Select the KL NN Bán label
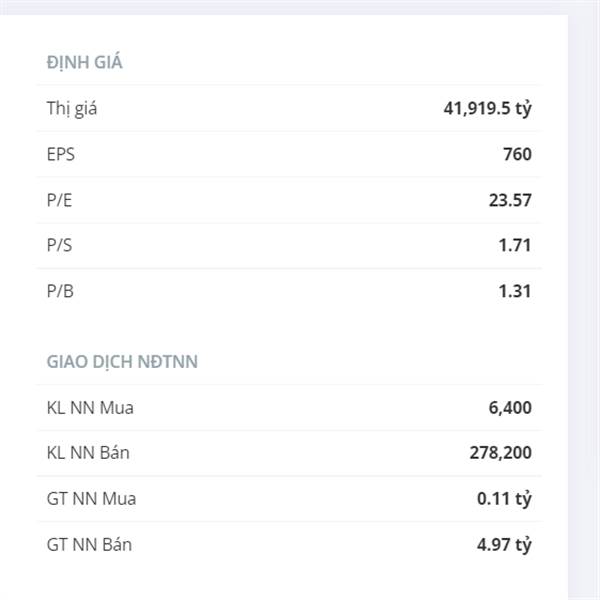The height and width of the screenshot is (600, 600). pos(88,452)
